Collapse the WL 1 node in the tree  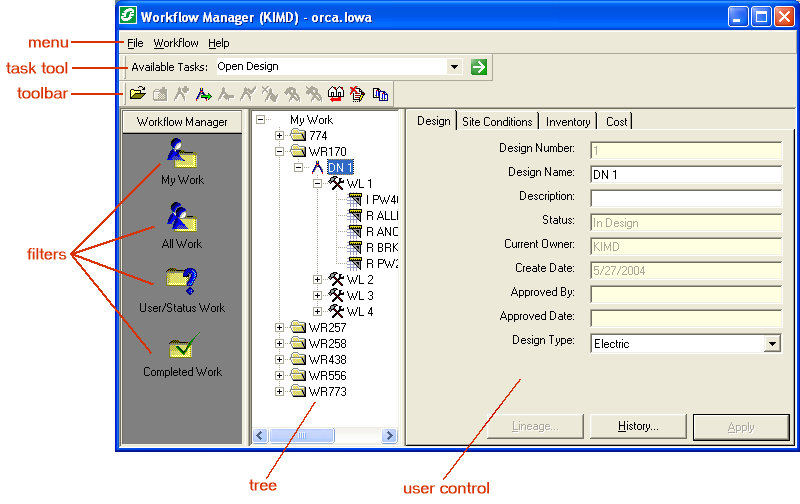tap(318, 184)
